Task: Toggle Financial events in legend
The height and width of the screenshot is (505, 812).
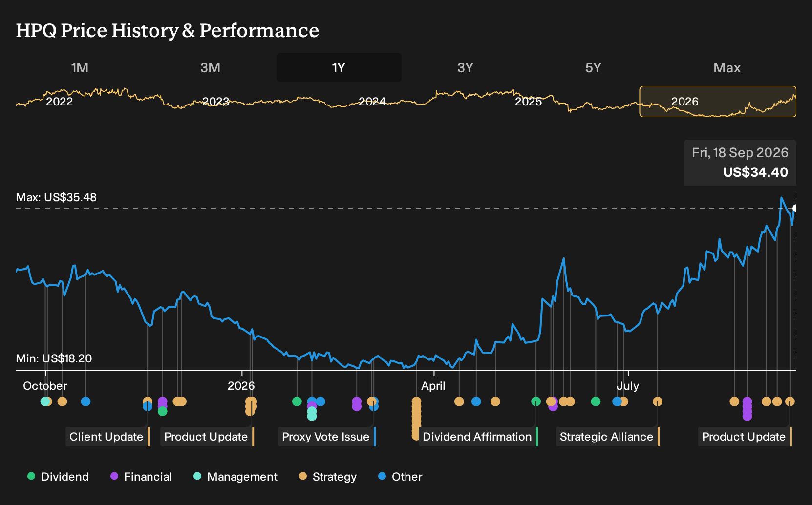Action: coord(141,477)
